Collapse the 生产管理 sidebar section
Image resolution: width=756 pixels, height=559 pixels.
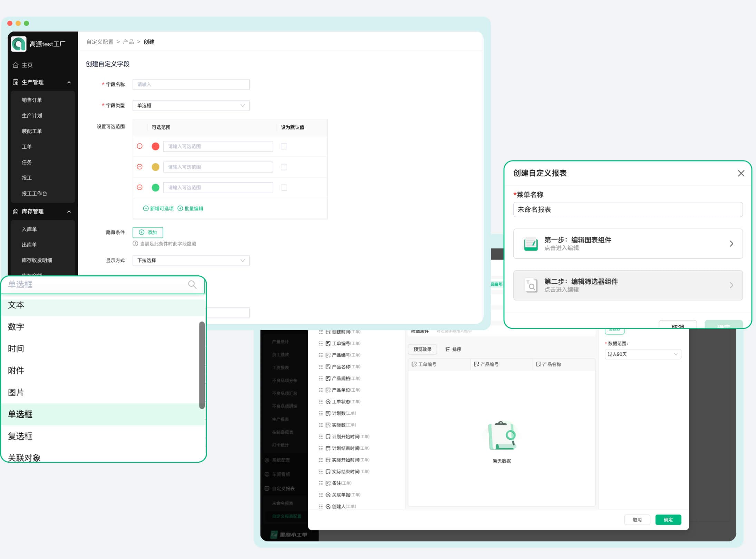[69, 82]
